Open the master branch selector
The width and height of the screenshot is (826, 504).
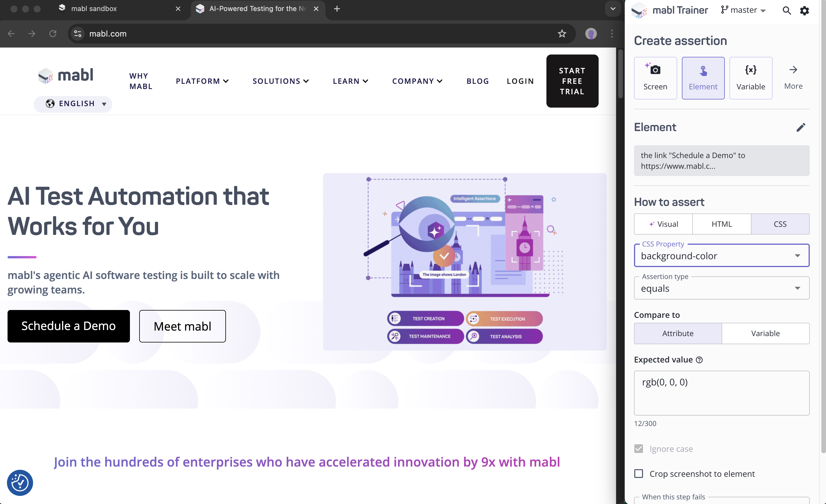click(x=744, y=10)
